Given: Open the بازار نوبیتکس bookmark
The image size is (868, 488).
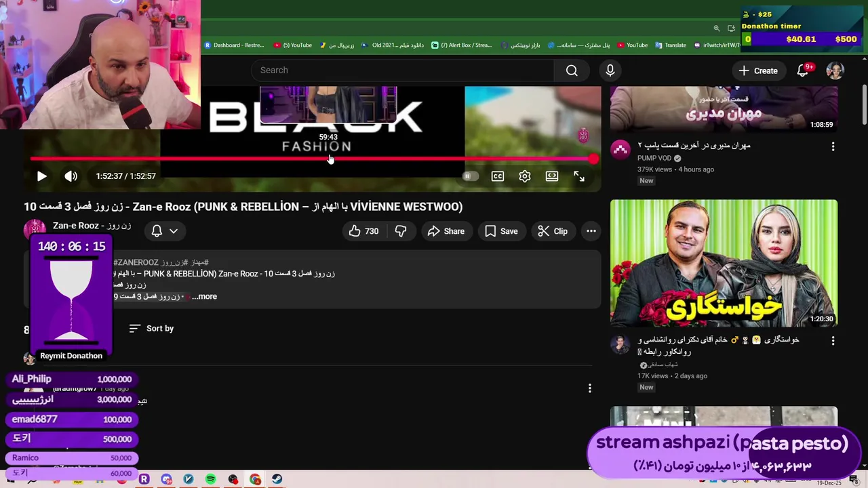Looking at the screenshot, I should pyautogui.click(x=521, y=45).
